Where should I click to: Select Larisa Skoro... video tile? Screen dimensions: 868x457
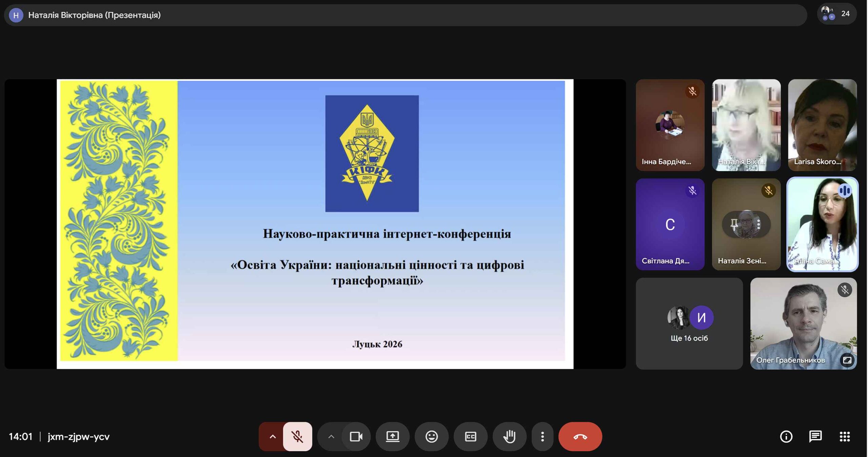click(822, 125)
